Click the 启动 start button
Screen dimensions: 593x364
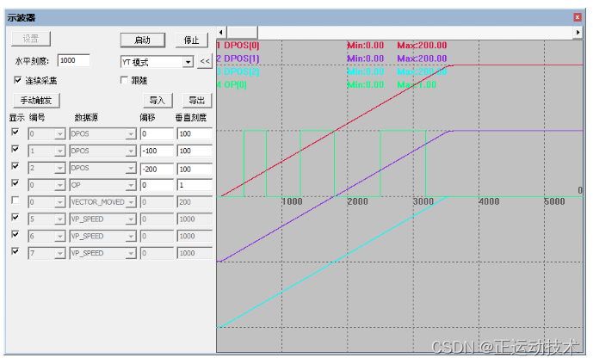point(143,40)
